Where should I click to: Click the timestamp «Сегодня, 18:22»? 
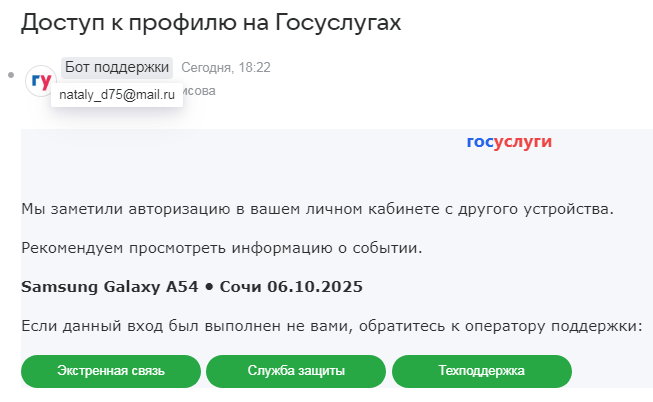[225, 68]
